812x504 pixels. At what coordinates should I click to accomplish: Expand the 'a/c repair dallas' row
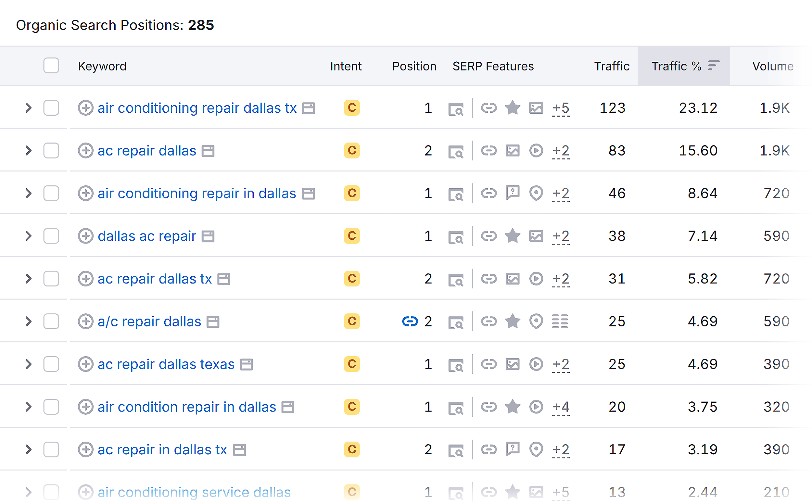pos(29,322)
